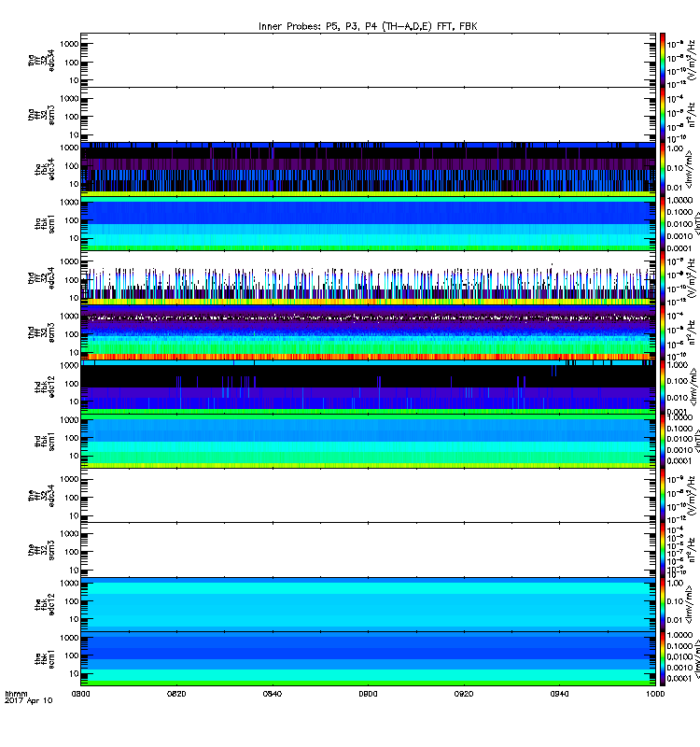
Task: Click the 1000 tick label of tha fff edc34
Action: [69, 44]
